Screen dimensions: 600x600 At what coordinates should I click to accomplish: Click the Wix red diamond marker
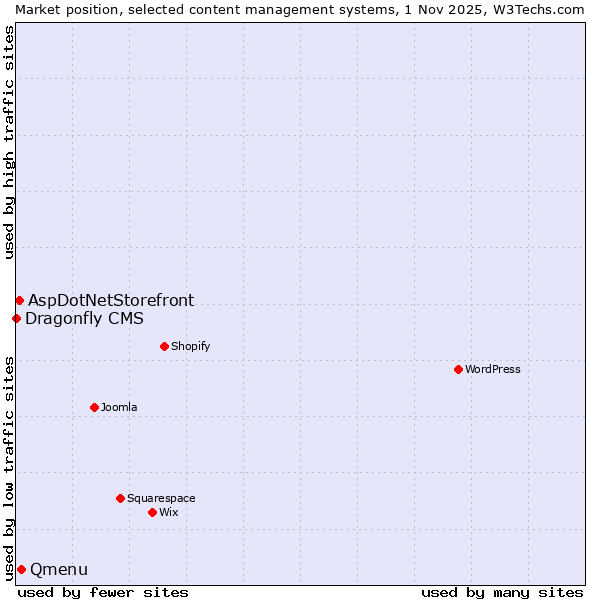pos(152,512)
